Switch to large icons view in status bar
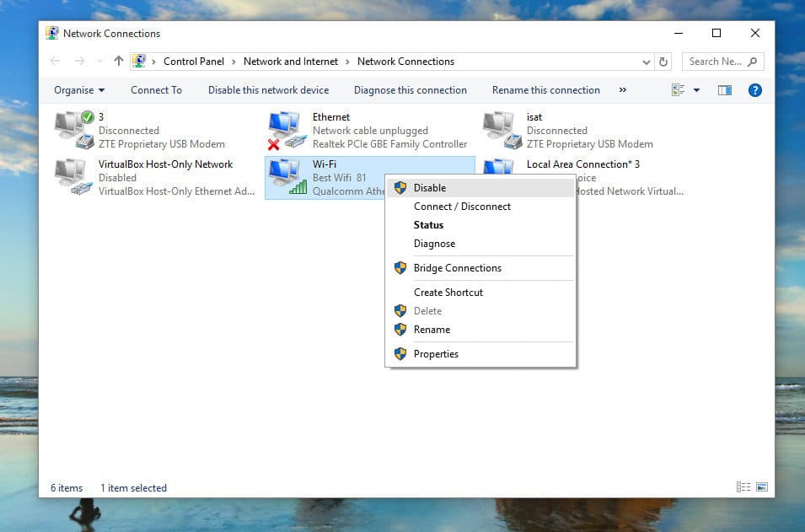 tap(762, 486)
